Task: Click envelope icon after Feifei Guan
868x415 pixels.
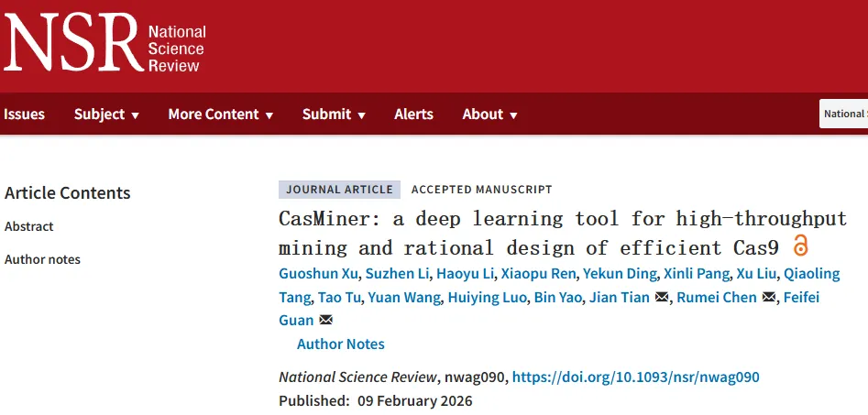Action: (326, 320)
